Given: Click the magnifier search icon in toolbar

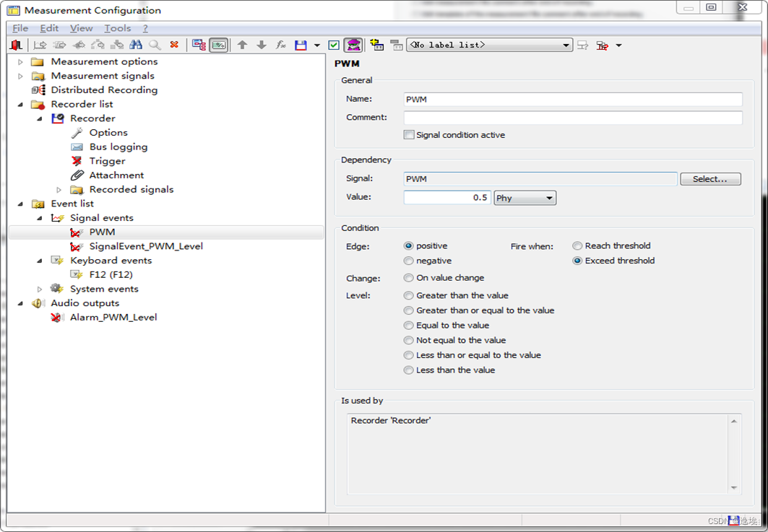Looking at the screenshot, I should pos(155,45).
